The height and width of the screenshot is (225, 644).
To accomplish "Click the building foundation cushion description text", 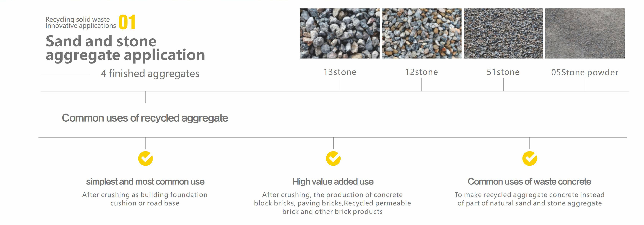I will (x=145, y=199).
